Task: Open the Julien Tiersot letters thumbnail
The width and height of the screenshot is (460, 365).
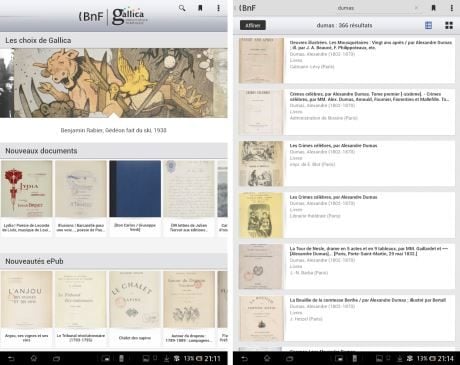Action: (x=189, y=189)
